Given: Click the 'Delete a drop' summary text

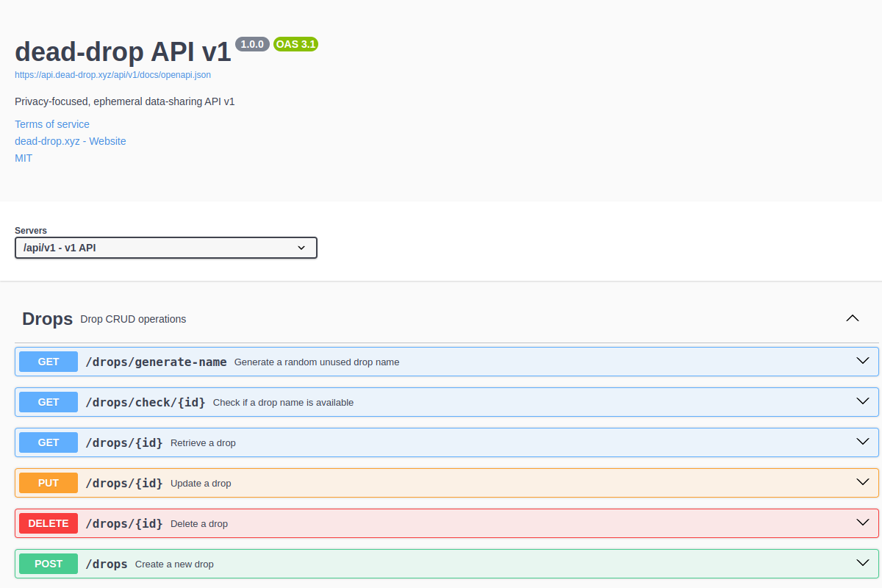Looking at the screenshot, I should [199, 524].
